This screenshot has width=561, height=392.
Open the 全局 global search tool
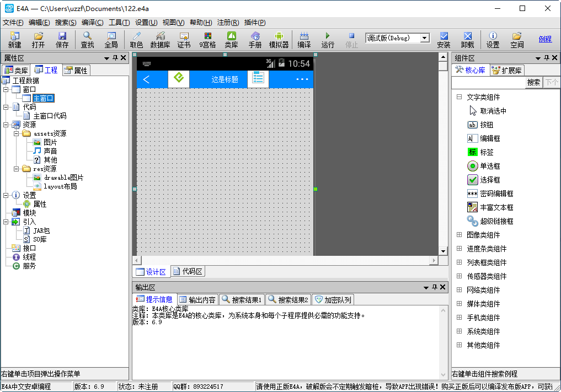(111, 39)
